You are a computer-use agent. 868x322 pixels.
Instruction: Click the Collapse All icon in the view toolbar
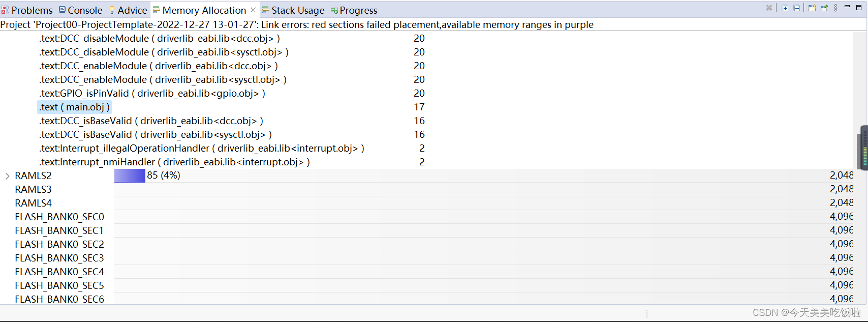click(796, 8)
